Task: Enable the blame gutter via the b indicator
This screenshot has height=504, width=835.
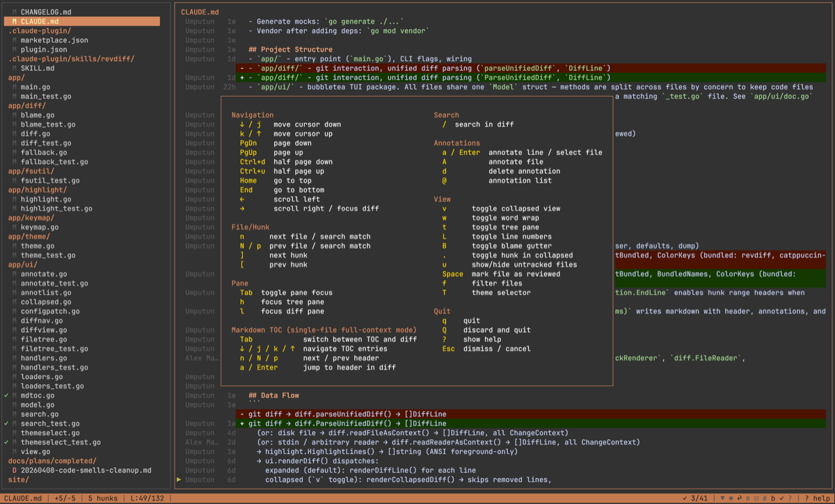Action: (x=772, y=498)
